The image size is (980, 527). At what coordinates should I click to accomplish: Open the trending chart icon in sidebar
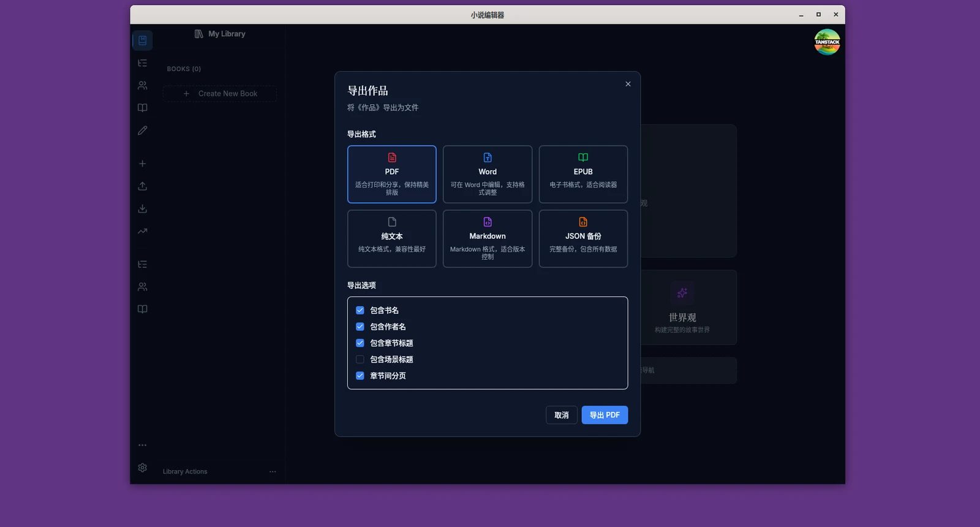143,232
